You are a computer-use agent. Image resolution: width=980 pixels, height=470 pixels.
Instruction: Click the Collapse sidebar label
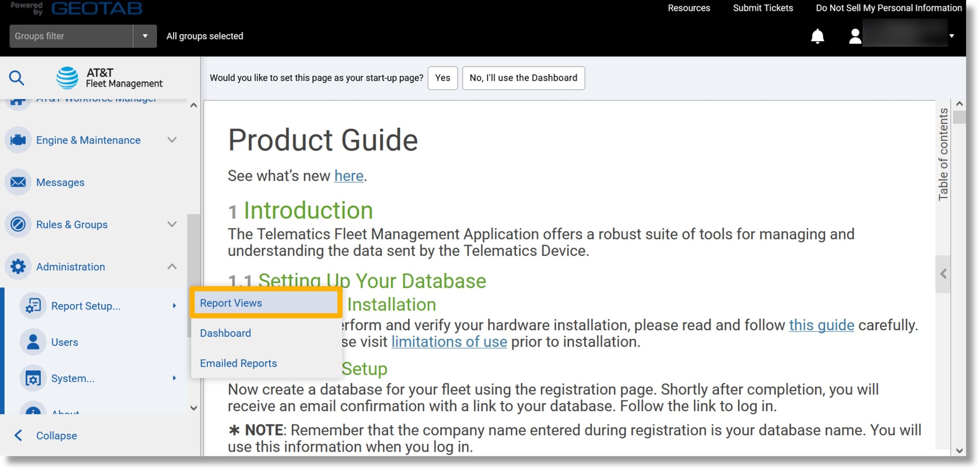tap(57, 436)
